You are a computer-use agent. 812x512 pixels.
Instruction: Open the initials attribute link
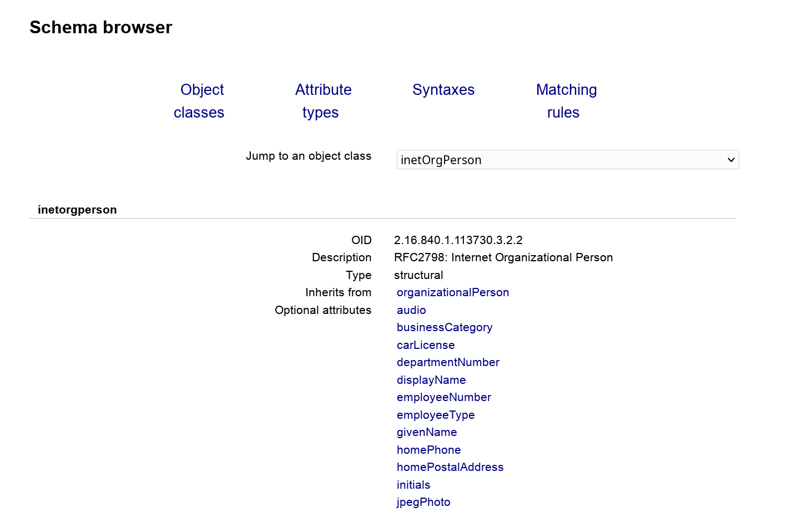pyautogui.click(x=413, y=485)
